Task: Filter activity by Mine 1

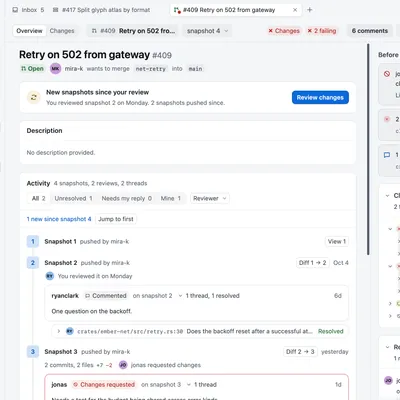Action: tap(171, 198)
